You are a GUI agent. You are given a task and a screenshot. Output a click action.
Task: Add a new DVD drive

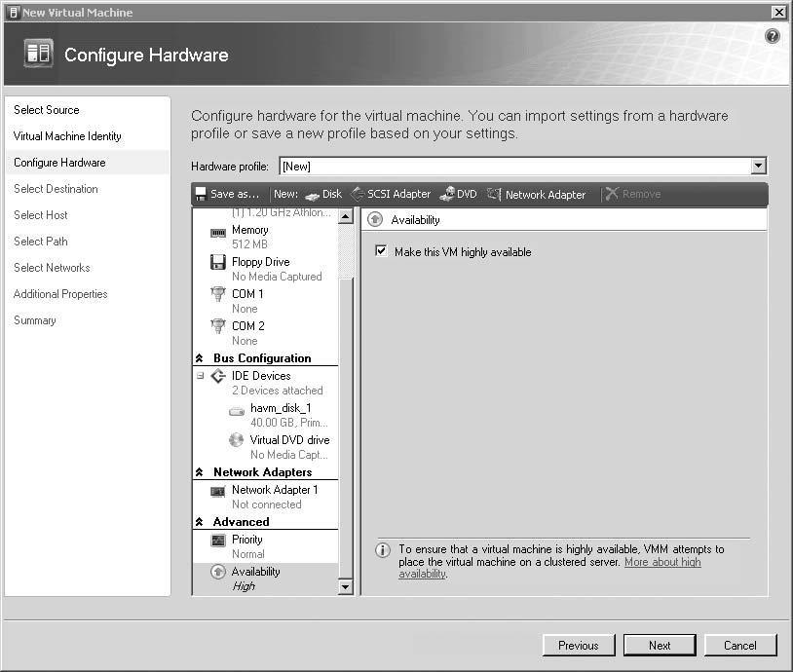[458, 194]
